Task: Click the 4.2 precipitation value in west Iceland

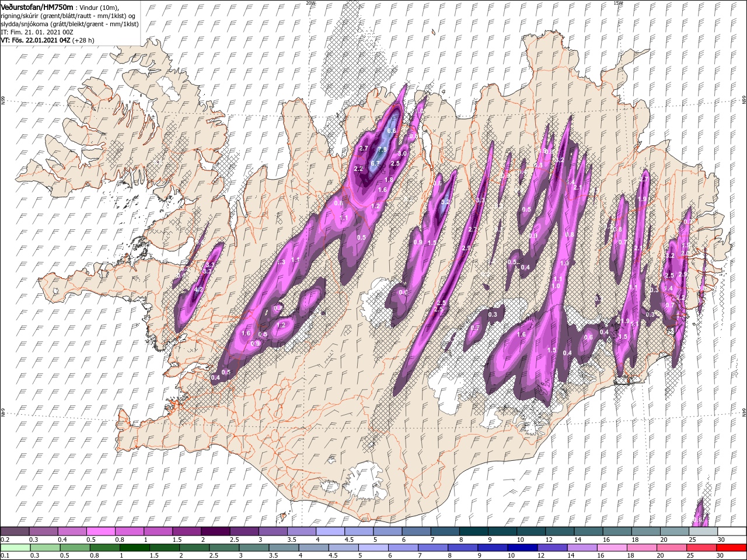Action: pyautogui.click(x=198, y=289)
